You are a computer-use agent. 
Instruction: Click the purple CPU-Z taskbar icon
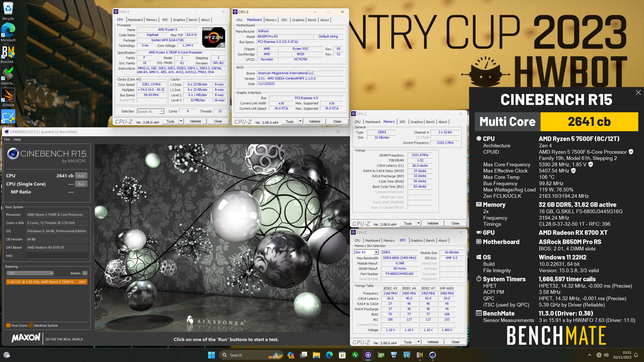click(x=368, y=355)
